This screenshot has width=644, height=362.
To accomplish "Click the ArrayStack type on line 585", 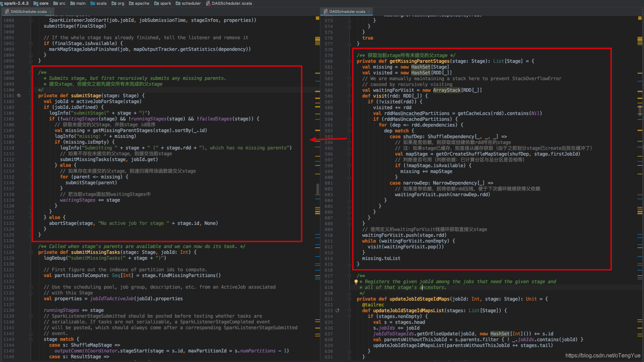I will pos(447,90).
